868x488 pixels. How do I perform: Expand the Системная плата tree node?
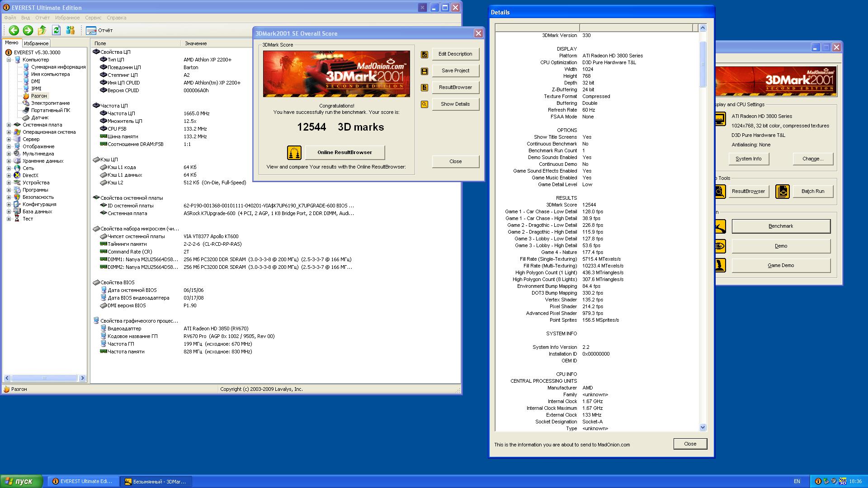click(x=9, y=125)
